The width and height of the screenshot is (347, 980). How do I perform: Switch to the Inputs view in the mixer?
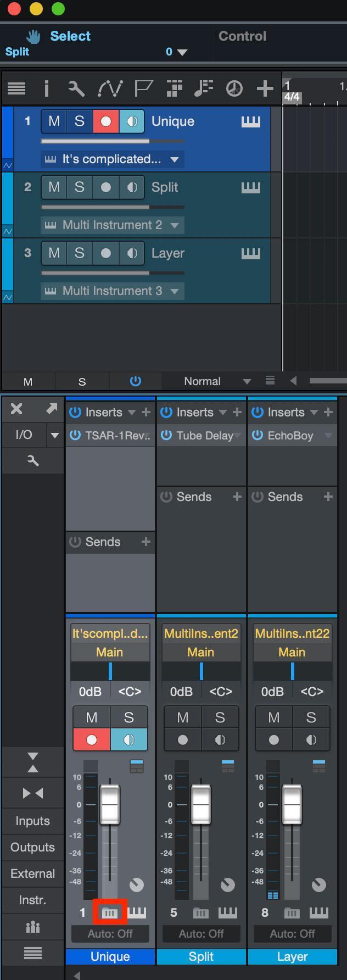32,821
